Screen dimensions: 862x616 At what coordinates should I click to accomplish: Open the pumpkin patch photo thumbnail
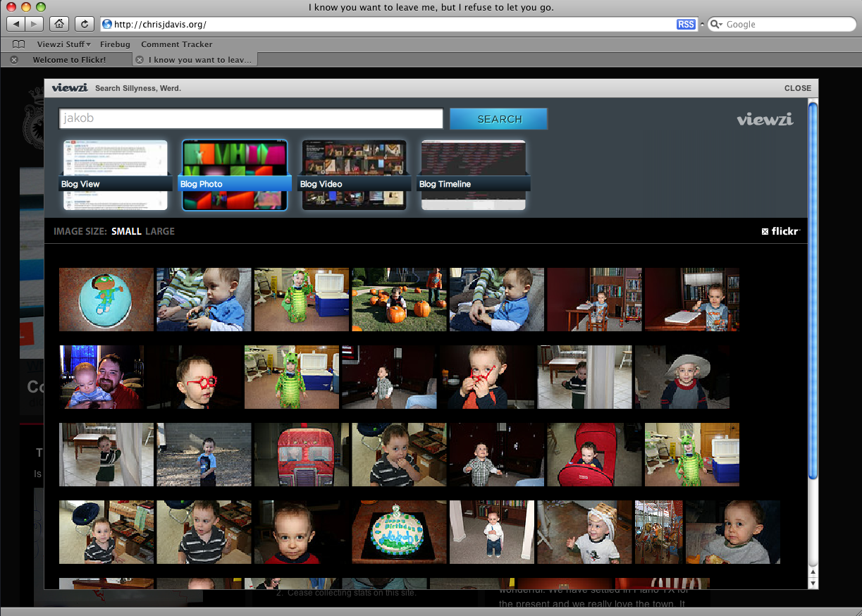click(399, 300)
